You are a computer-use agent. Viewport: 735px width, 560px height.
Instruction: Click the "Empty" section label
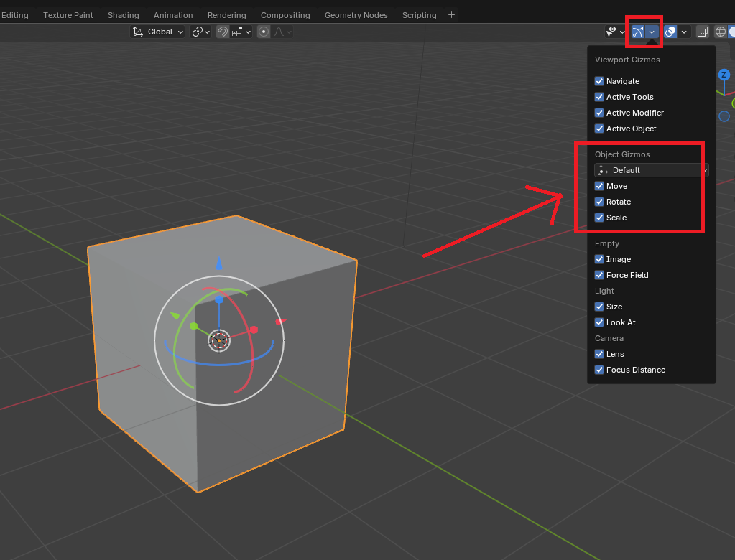pyautogui.click(x=607, y=243)
